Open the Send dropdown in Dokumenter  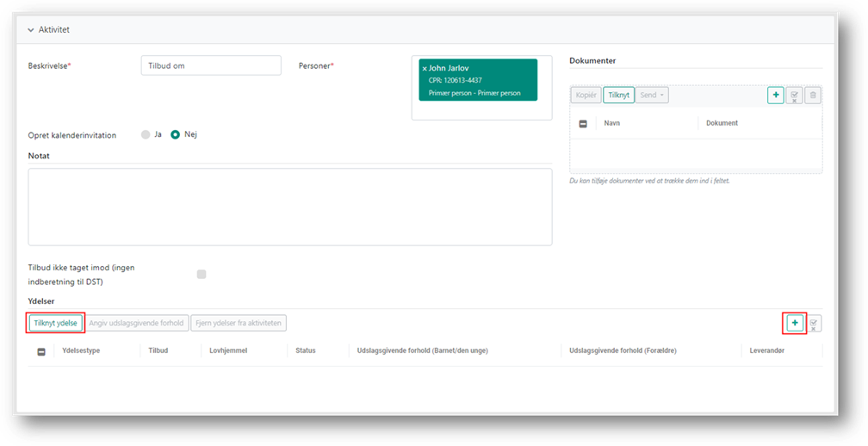point(651,95)
